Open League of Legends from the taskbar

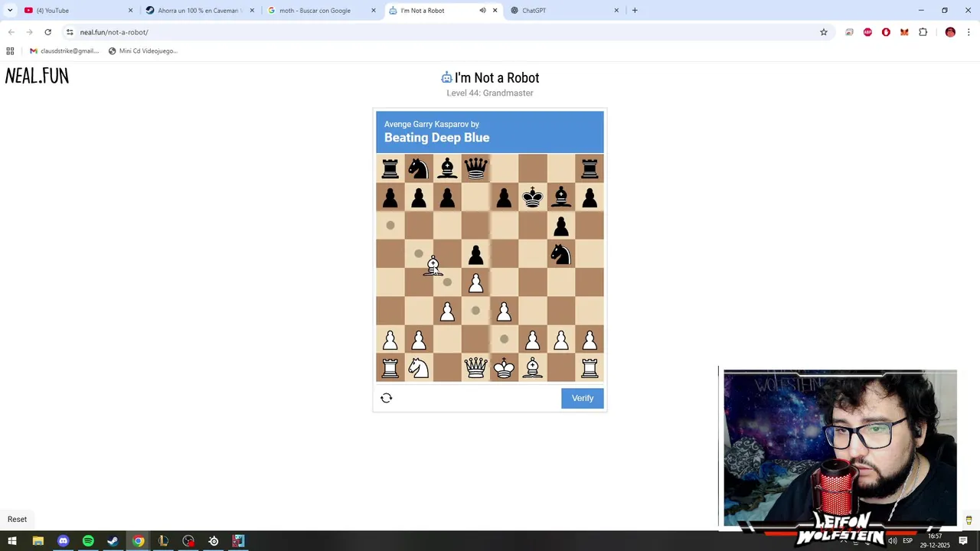point(163,541)
